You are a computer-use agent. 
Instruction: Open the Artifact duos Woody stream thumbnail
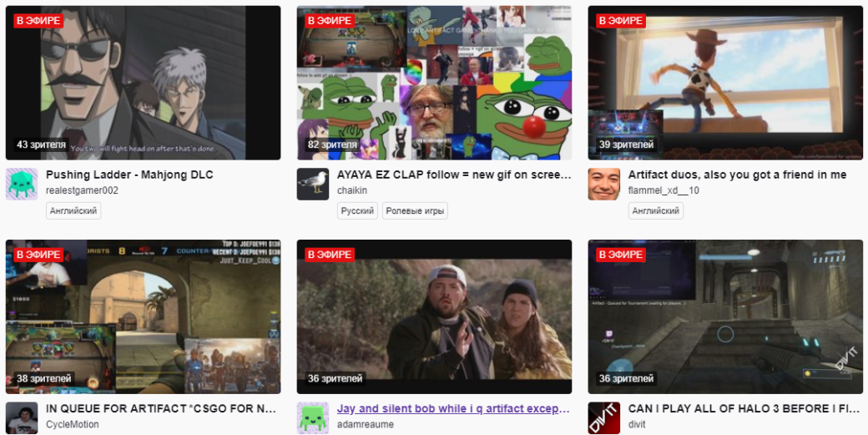click(725, 83)
